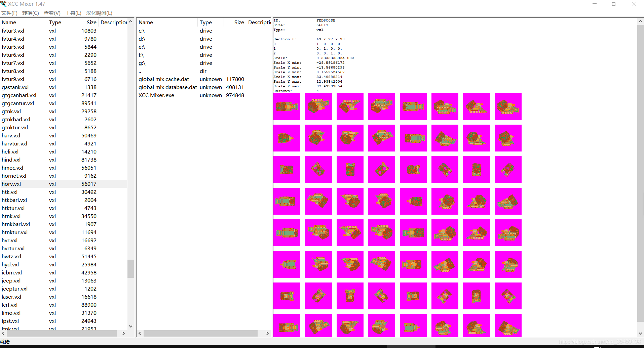Screen dimensions: 644x348
Task: Select gtgcantur.vxl file row
Action: [x=64, y=103]
